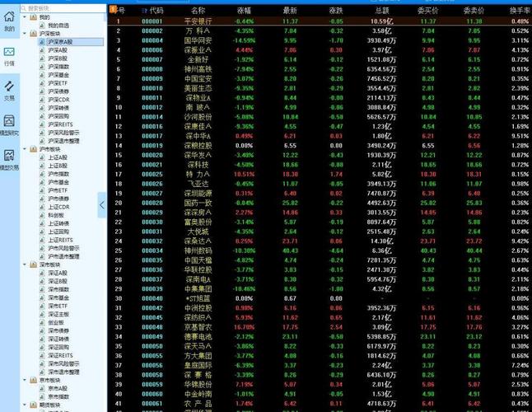Click the orange icon in the 序号 header
Screen dimensions: 532x412
click(114, 9)
